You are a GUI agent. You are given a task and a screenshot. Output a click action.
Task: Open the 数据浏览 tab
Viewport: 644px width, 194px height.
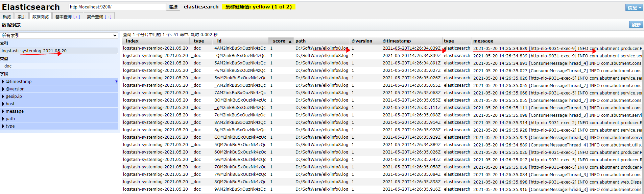(x=41, y=16)
